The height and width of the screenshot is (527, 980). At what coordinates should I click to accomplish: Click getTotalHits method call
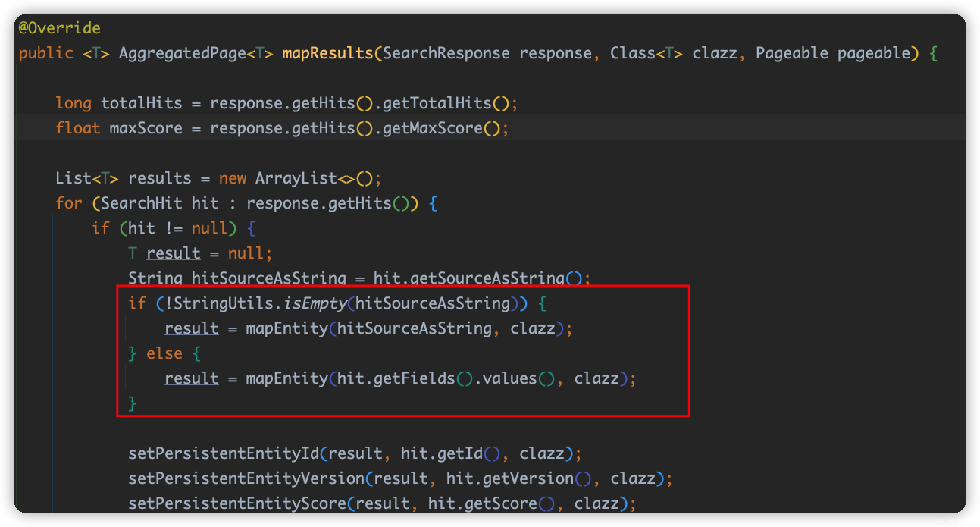point(437,103)
